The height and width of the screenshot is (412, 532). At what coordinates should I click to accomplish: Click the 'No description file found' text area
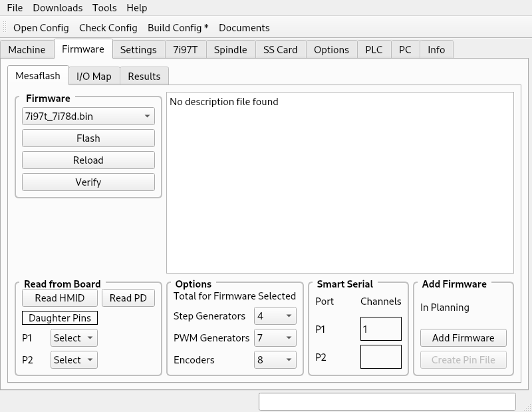coord(340,182)
